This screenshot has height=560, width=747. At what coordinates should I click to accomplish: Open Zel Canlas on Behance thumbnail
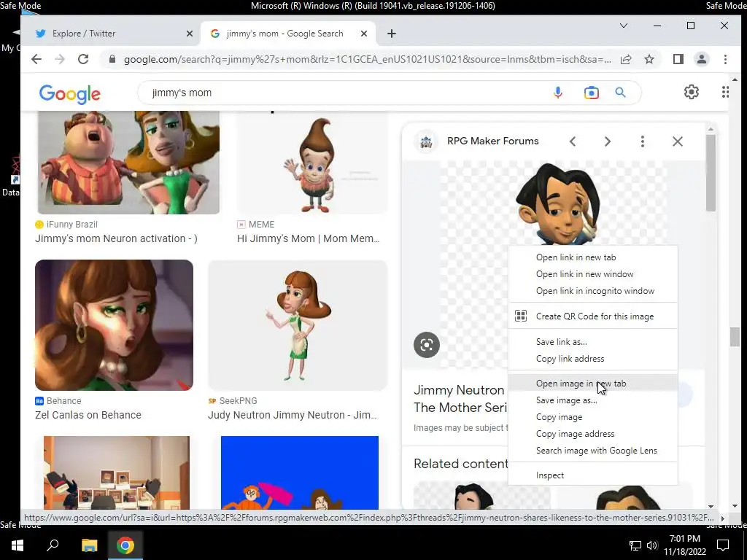[x=114, y=325]
